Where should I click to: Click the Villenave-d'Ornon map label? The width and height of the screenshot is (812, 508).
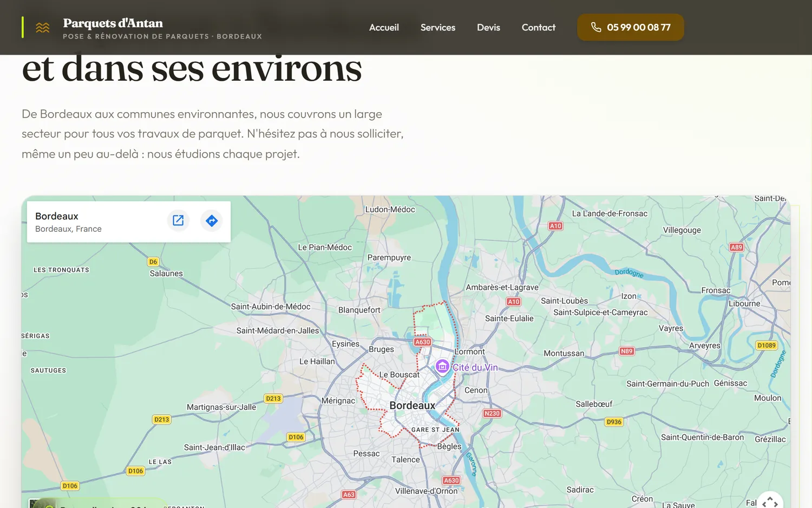pyautogui.click(x=427, y=491)
